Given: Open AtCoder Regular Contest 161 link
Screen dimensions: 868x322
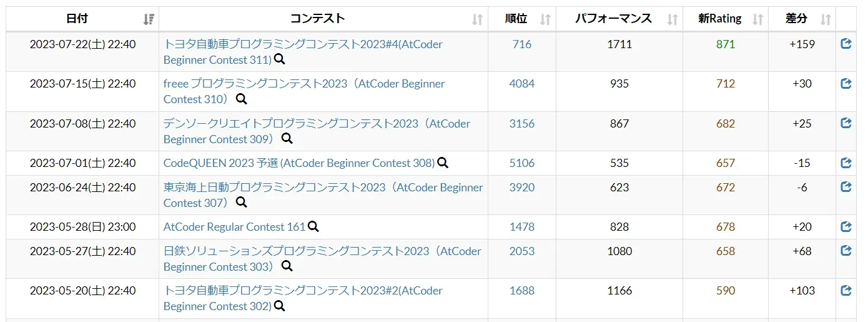Looking at the screenshot, I should click(x=234, y=227).
